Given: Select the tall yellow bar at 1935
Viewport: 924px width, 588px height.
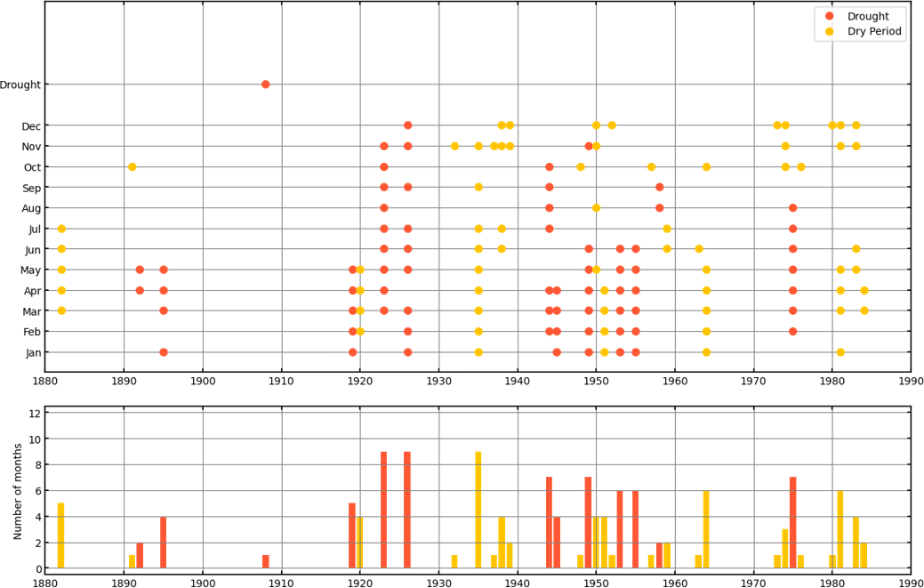Looking at the screenshot, I should pyautogui.click(x=478, y=510).
